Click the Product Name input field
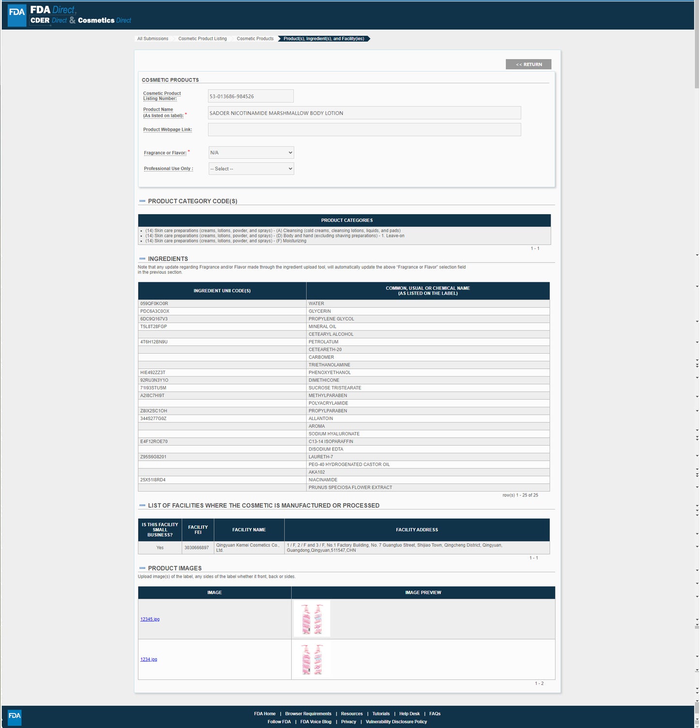700x728 pixels. 364,113
